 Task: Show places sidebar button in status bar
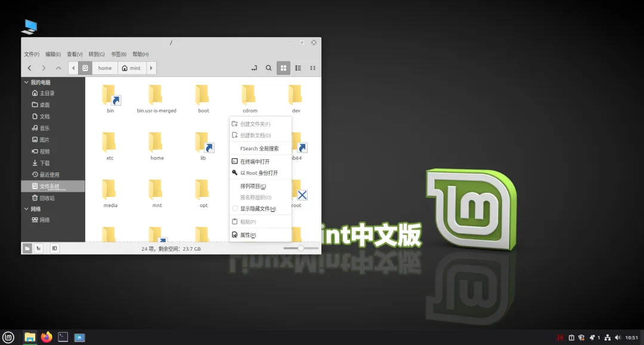(27, 248)
